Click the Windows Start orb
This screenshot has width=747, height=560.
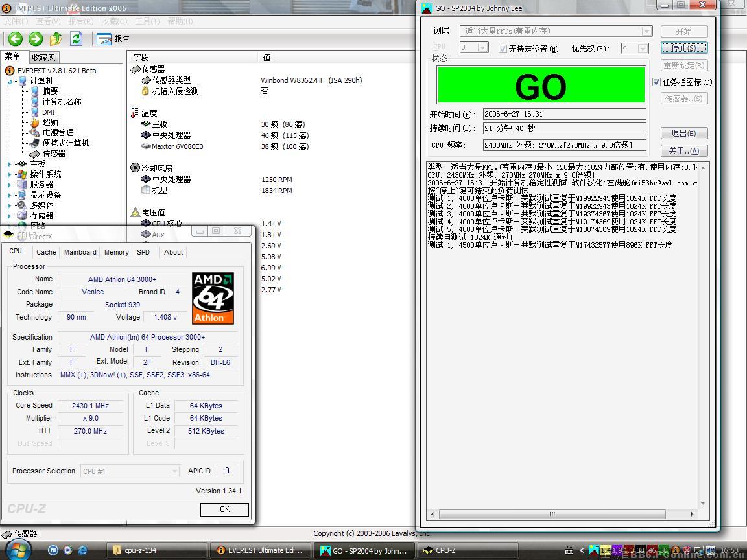[18, 550]
